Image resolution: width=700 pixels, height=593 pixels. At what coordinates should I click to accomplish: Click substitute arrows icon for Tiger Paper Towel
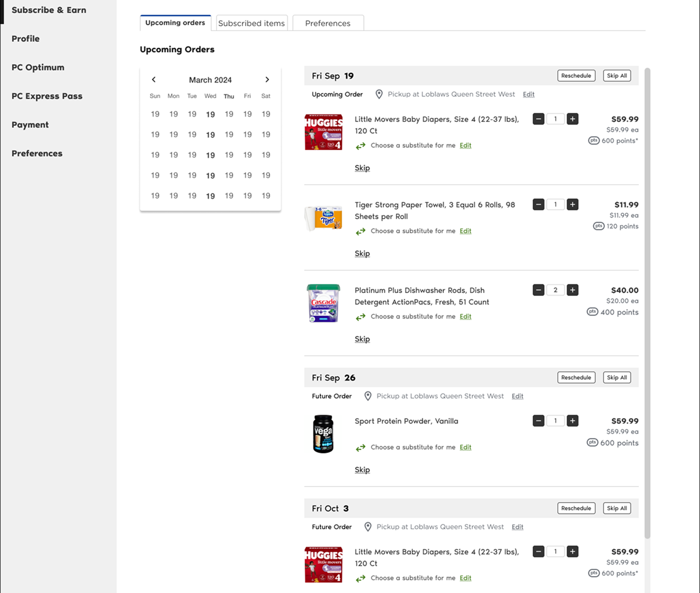360,231
